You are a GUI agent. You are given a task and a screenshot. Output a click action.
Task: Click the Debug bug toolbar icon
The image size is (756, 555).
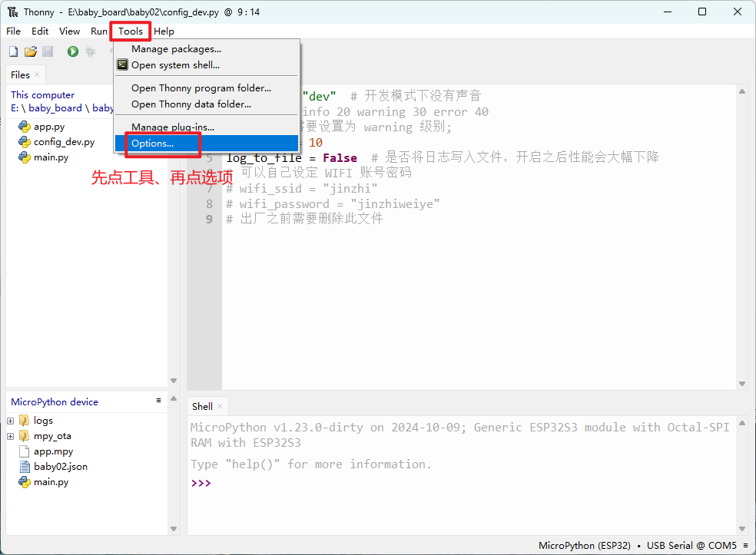[x=90, y=51]
